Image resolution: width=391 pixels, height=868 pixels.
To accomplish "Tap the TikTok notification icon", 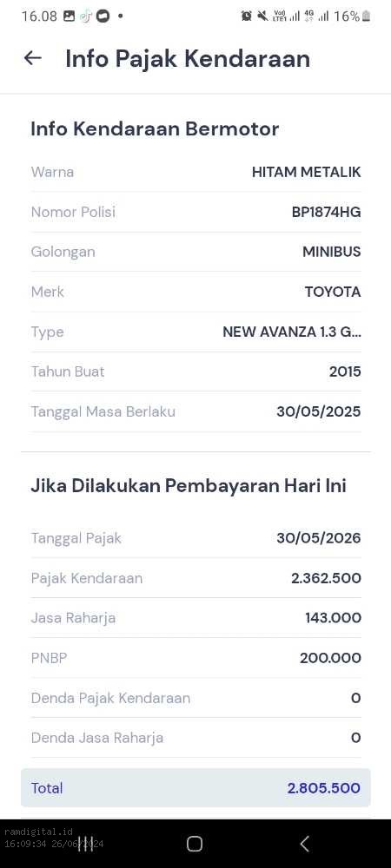I will (x=86, y=16).
